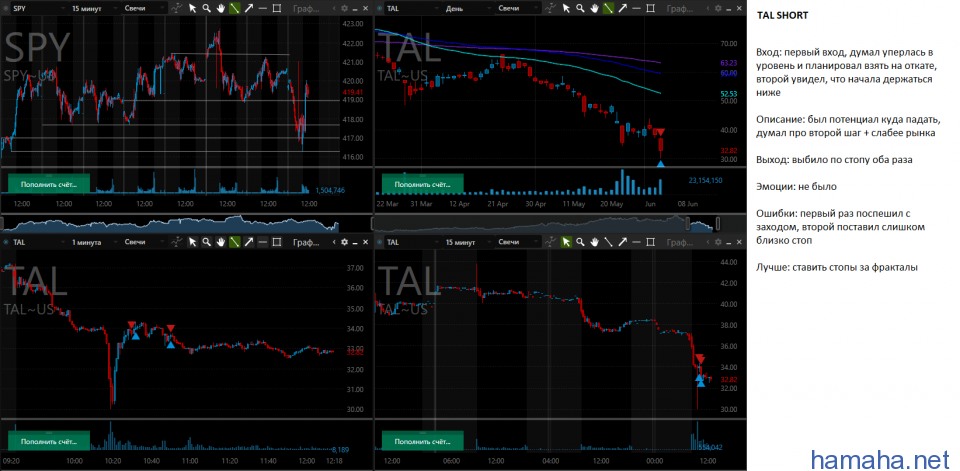Open 'Свечи' dropdown in TAL 1-minute chart

[x=144, y=242]
